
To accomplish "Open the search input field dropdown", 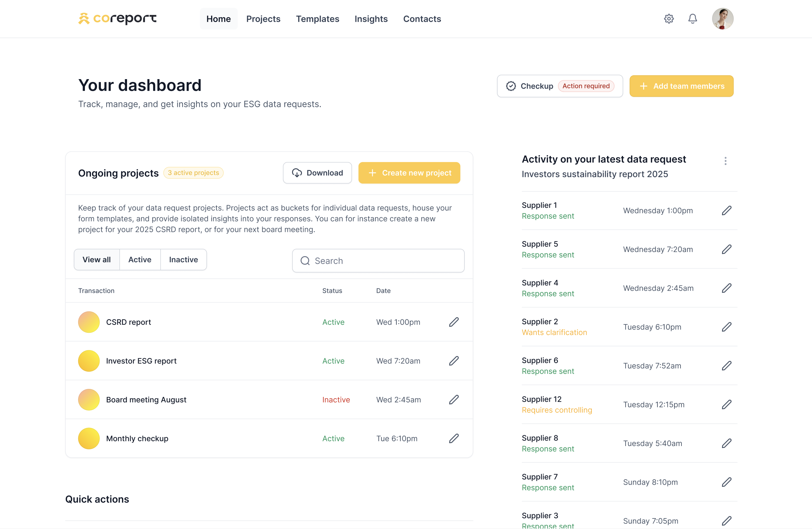I will pos(379,260).
